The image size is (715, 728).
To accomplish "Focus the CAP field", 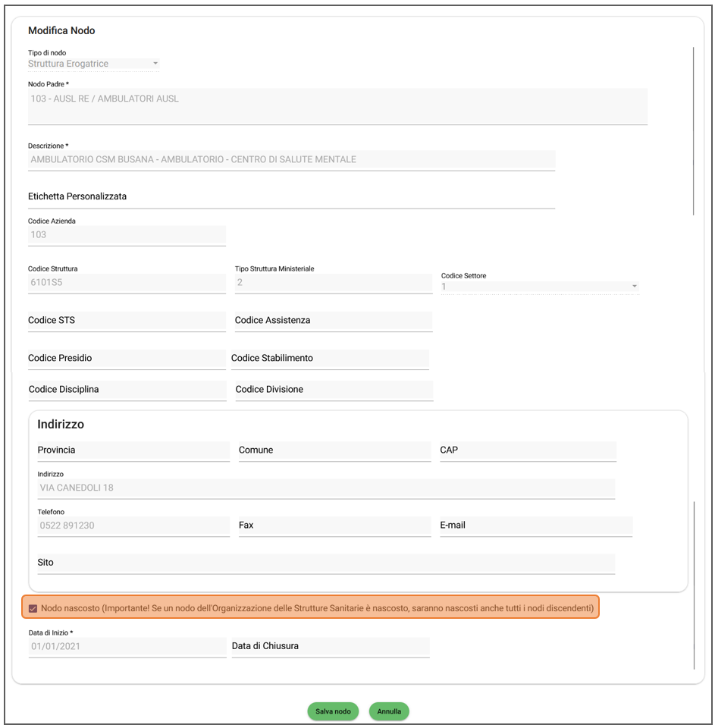I will [x=527, y=450].
